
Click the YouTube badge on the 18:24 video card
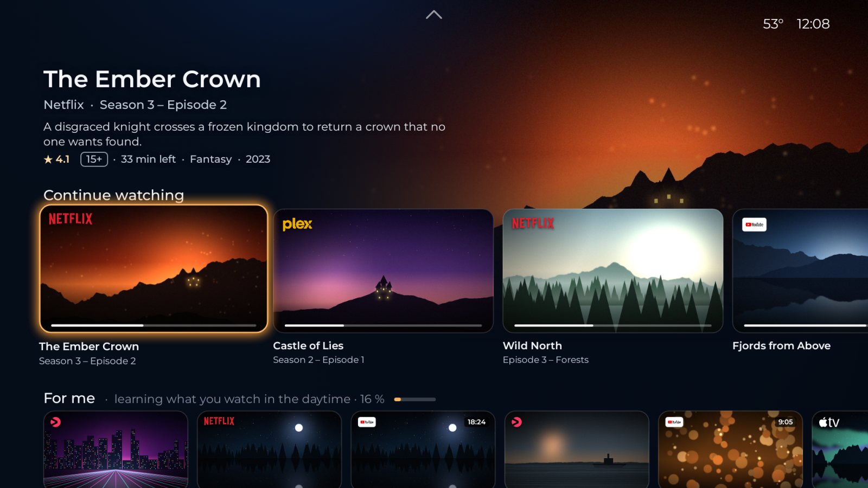tap(367, 422)
